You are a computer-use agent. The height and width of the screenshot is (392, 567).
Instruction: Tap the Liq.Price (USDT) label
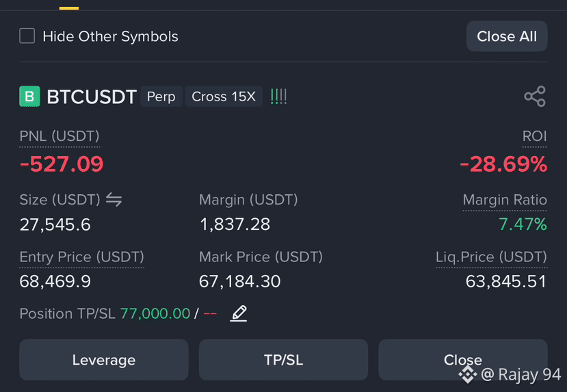[x=492, y=257]
